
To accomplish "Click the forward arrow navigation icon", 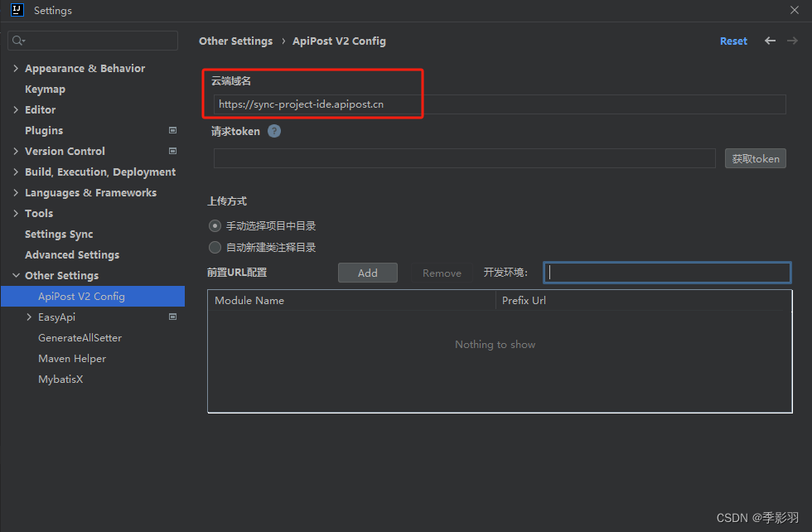I will [792, 41].
